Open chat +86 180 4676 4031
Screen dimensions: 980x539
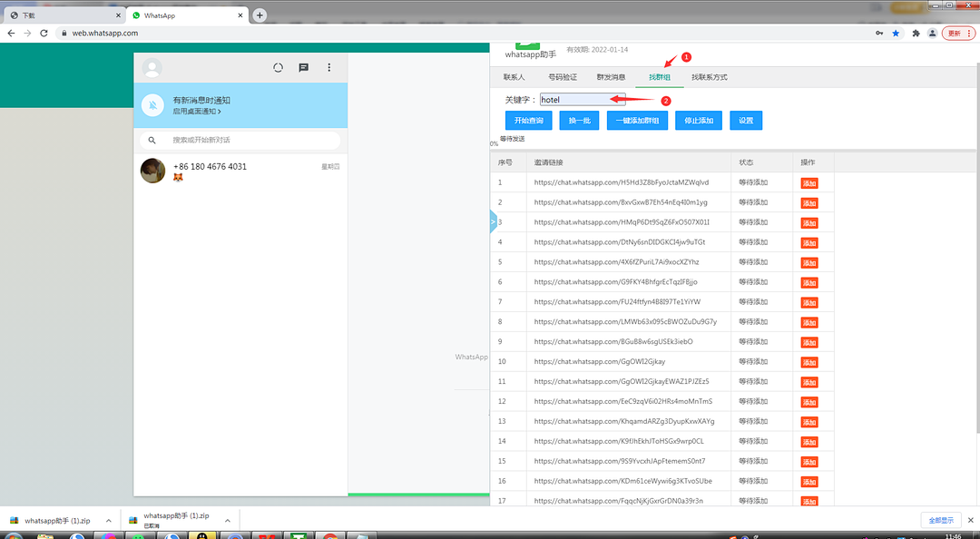240,171
